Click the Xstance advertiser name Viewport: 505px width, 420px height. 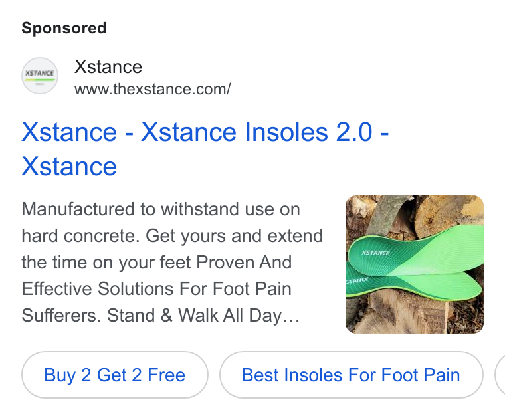[x=108, y=67]
